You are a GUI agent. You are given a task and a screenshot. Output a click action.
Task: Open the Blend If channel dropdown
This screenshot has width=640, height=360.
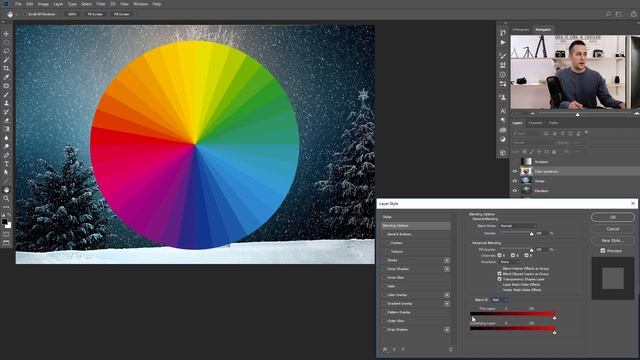tap(499, 300)
